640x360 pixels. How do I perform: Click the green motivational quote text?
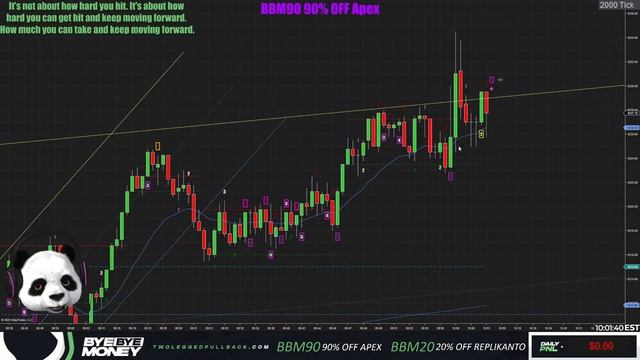pos(97,18)
